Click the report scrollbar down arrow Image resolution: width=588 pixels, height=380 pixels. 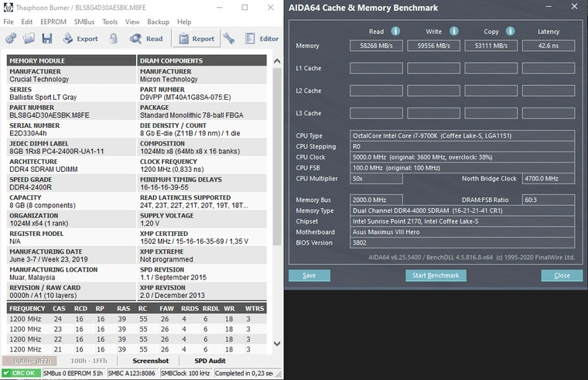click(x=277, y=343)
